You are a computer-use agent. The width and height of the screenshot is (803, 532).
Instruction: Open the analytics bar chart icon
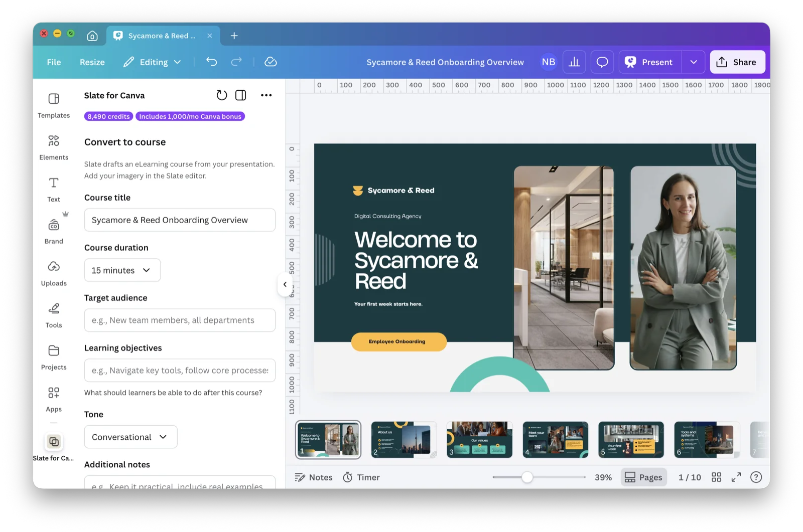(x=574, y=62)
